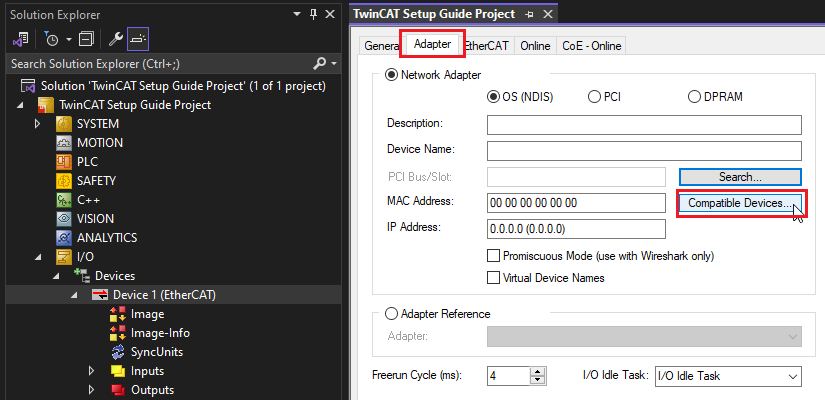Click the VISION eye icon
825x400 pixels.
coord(64,219)
